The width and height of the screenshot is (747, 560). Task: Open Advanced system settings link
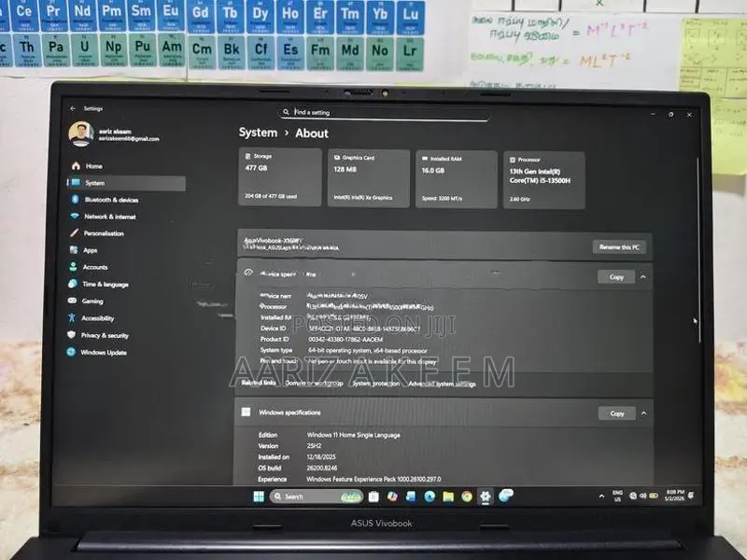pos(442,384)
